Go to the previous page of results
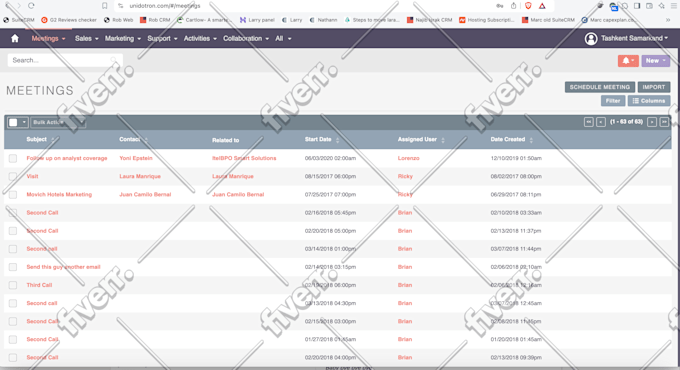The image size is (680, 370). pyautogui.click(x=601, y=122)
